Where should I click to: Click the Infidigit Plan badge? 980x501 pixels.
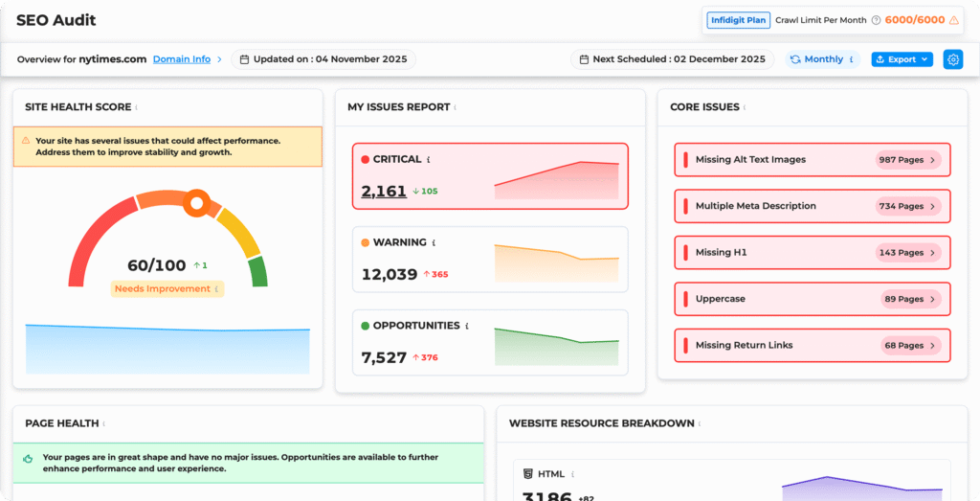(x=738, y=20)
